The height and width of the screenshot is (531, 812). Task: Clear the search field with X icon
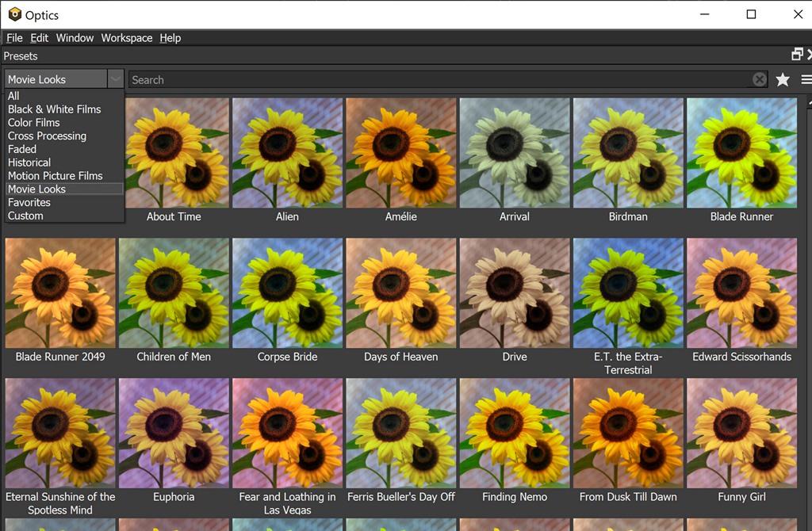point(759,80)
